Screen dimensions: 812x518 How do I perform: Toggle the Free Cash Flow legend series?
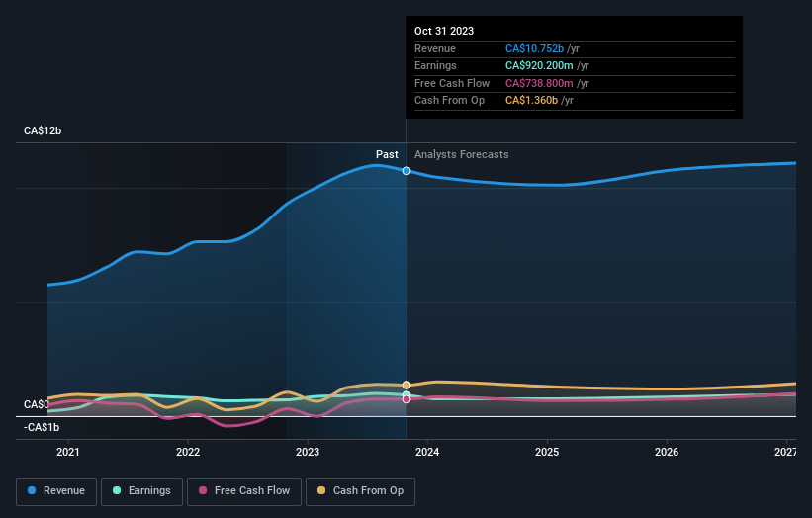click(x=244, y=491)
